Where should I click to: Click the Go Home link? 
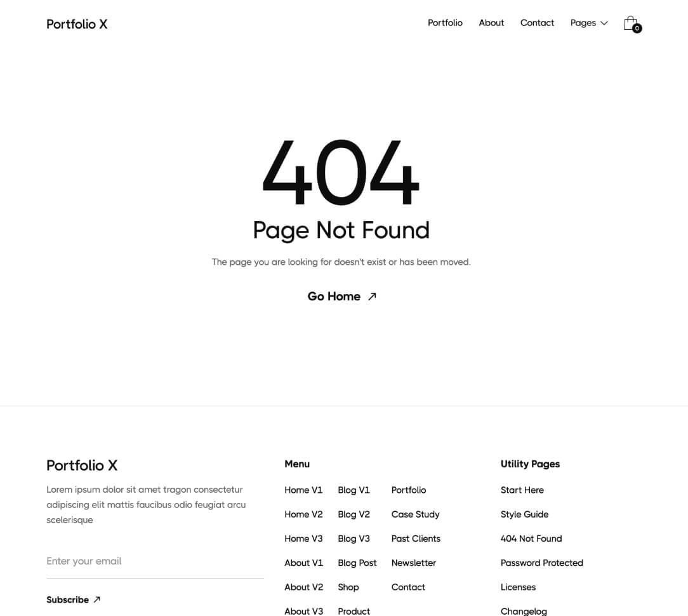click(x=334, y=297)
